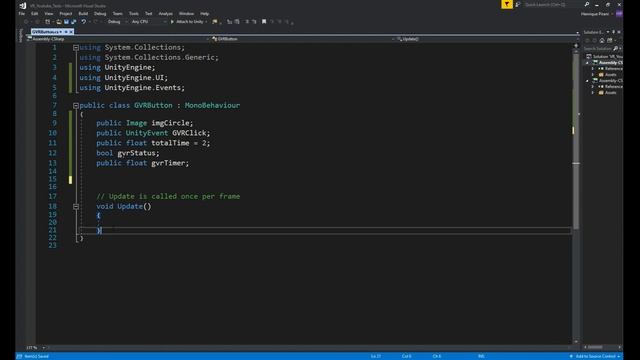The image size is (640, 360).
Task: Open the Project menu
Action: click(66, 13)
